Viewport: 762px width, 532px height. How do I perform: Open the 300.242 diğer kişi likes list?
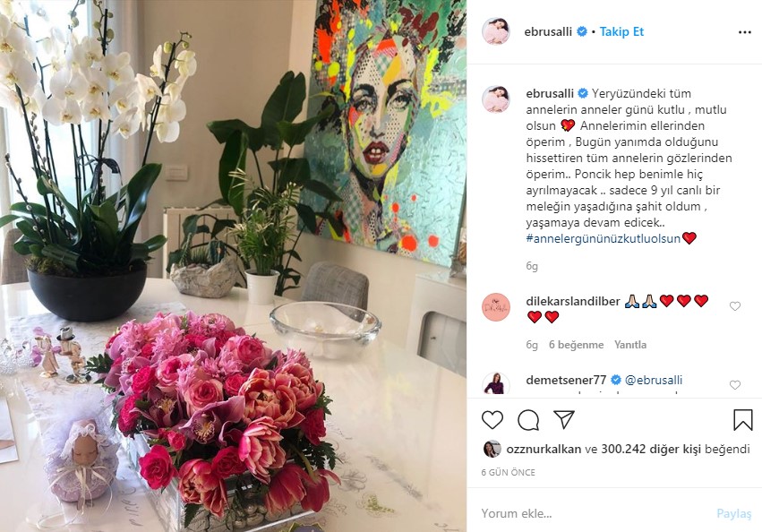point(651,449)
